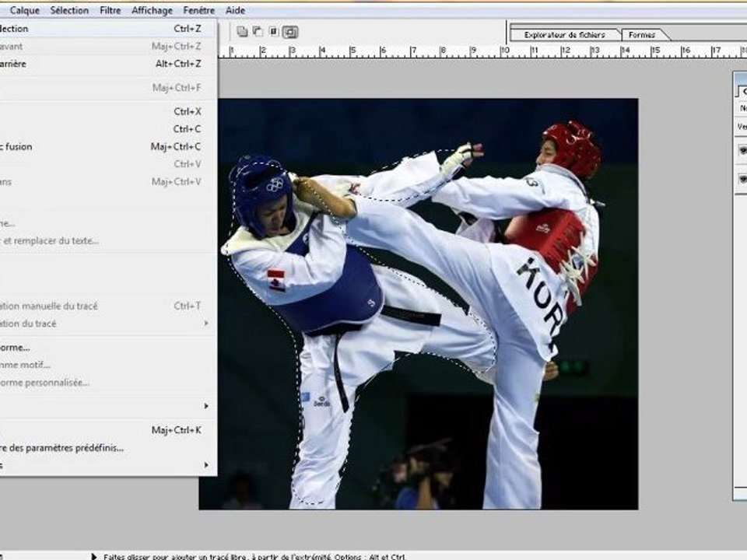Viewport: 747px width, 560px height.
Task: Toggle the eye icon of the lower layer
Action: (x=742, y=179)
